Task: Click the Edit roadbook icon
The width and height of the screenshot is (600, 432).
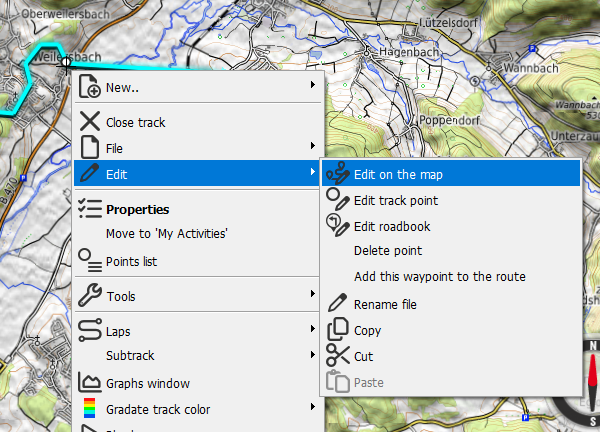Action: click(337, 226)
